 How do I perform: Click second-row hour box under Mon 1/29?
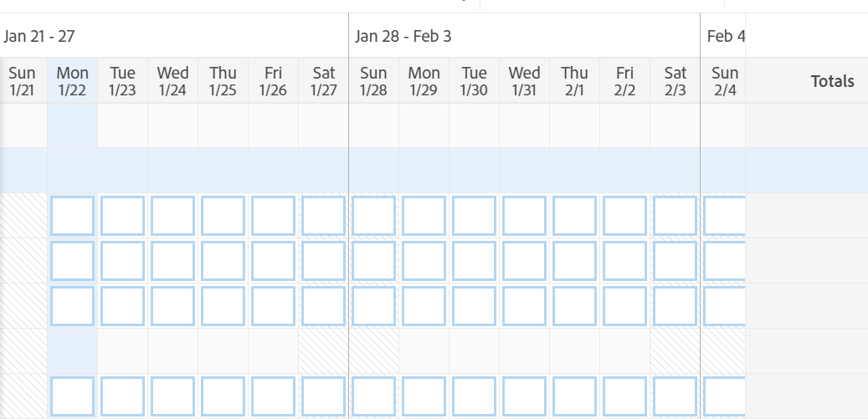pyautogui.click(x=424, y=261)
